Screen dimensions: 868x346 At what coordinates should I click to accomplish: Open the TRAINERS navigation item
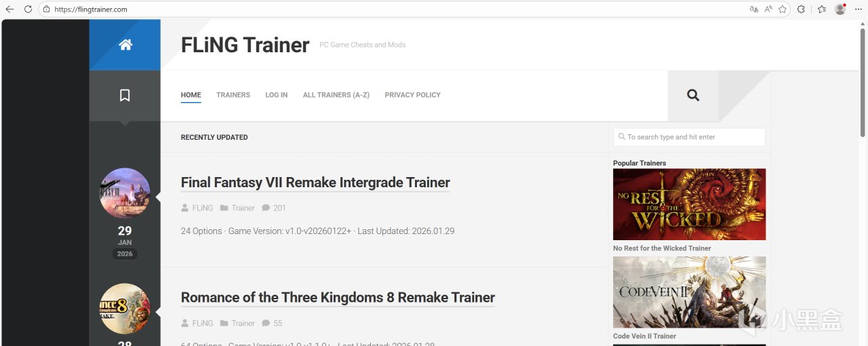(x=233, y=95)
